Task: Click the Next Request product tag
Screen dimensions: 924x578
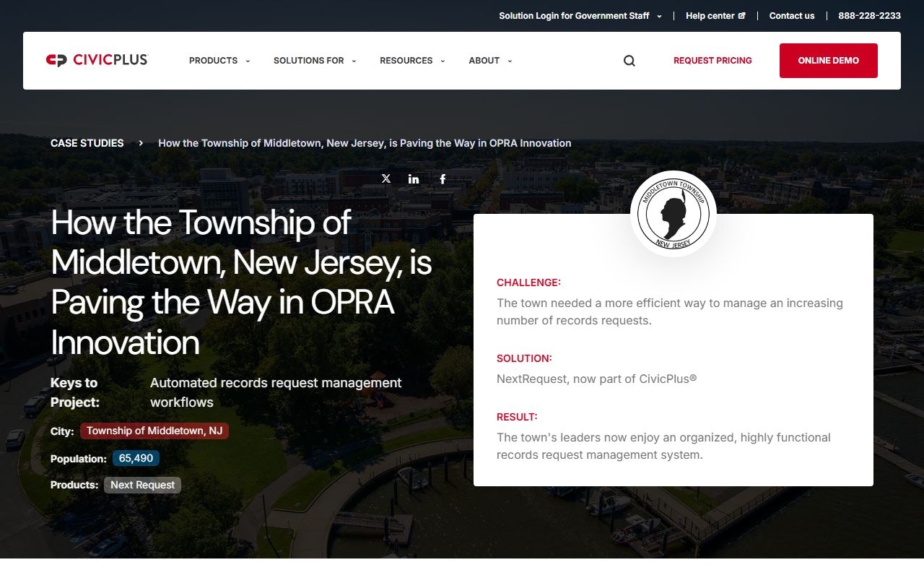Action: [142, 485]
